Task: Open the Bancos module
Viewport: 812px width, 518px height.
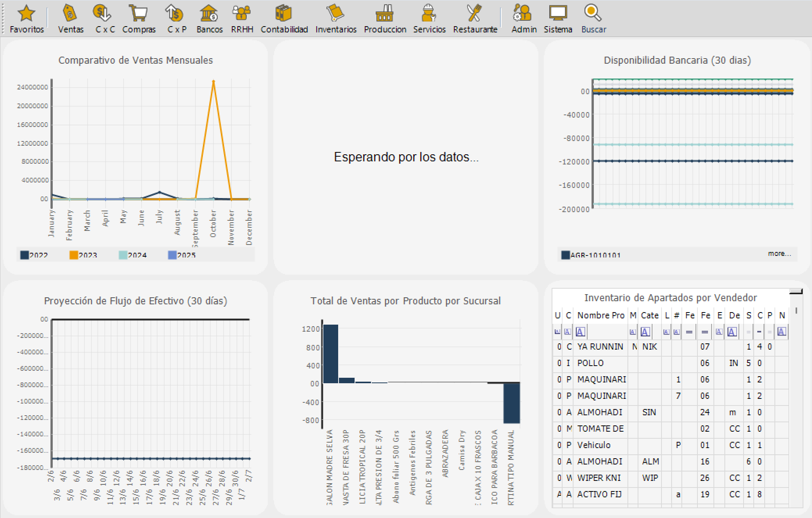Action: [x=210, y=18]
